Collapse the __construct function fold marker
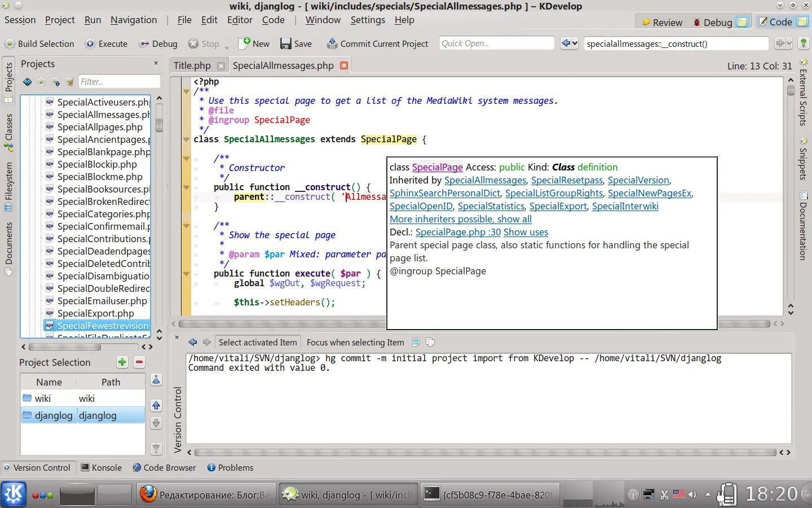The height and width of the screenshot is (508, 812). pyautogui.click(x=186, y=187)
